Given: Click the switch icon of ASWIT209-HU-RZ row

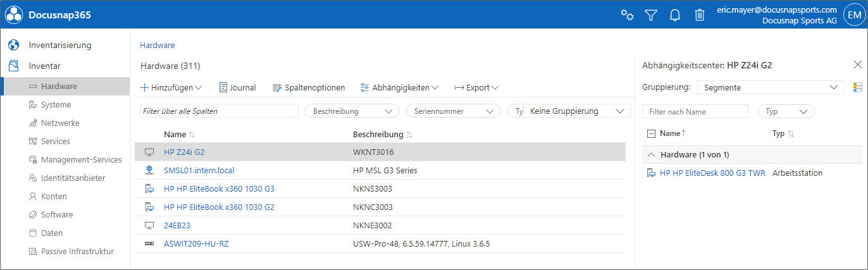Looking at the screenshot, I should coord(149,244).
